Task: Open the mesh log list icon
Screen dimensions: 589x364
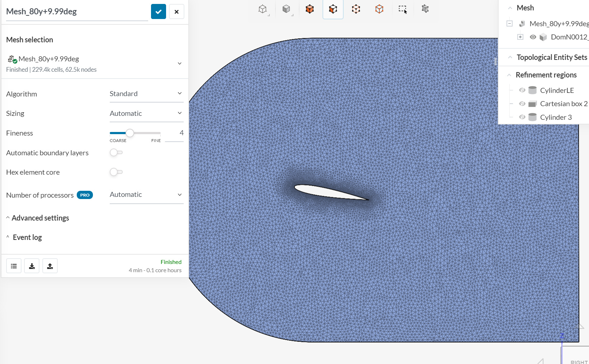Action: [14, 266]
